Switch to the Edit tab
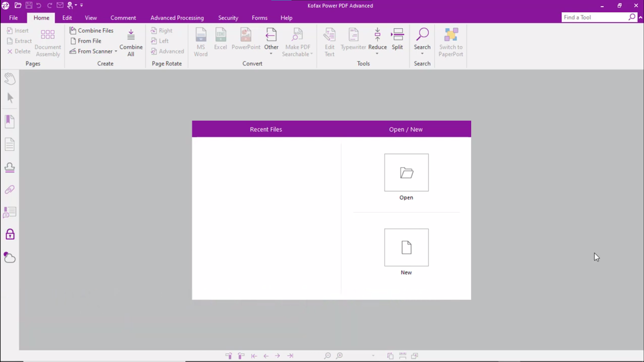The image size is (644, 362). pos(67,18)
